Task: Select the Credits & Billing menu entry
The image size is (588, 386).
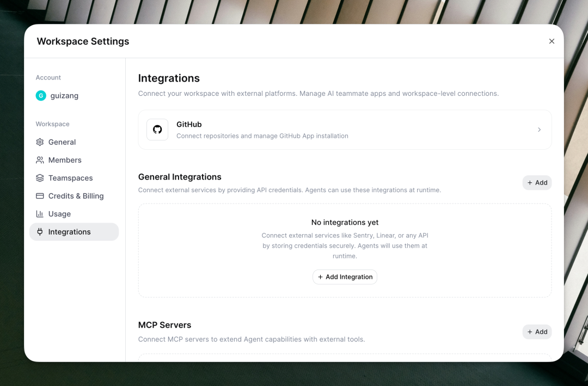Action: (76, 196)
